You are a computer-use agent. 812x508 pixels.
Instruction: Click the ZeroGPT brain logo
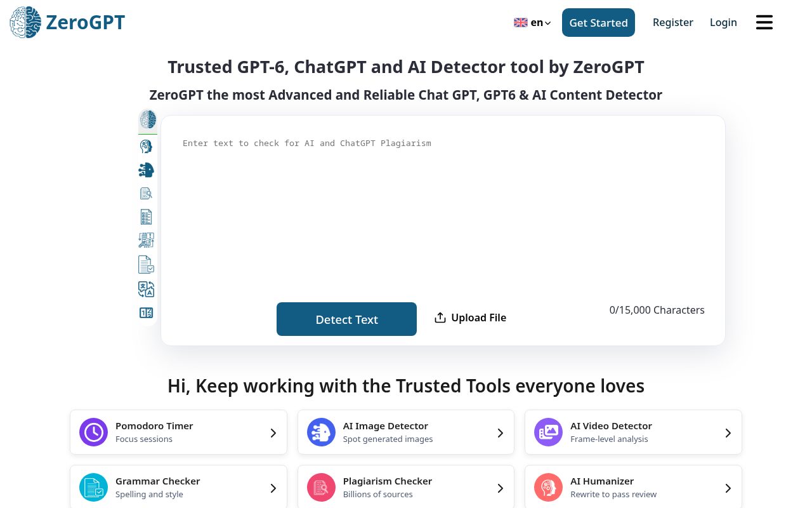pos(25,22)
